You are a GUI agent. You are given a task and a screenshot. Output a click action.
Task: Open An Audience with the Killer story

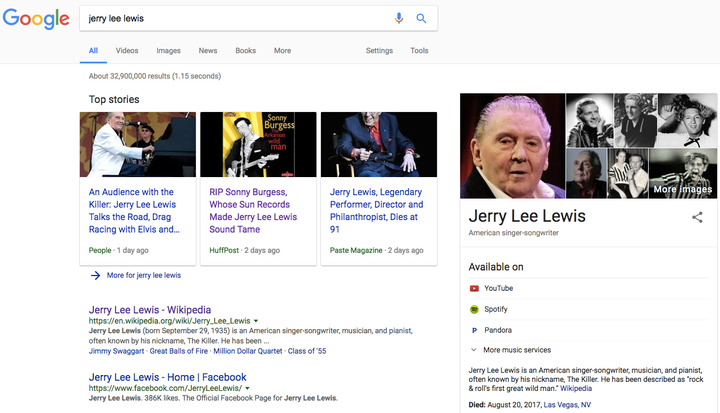click(134, 210)
